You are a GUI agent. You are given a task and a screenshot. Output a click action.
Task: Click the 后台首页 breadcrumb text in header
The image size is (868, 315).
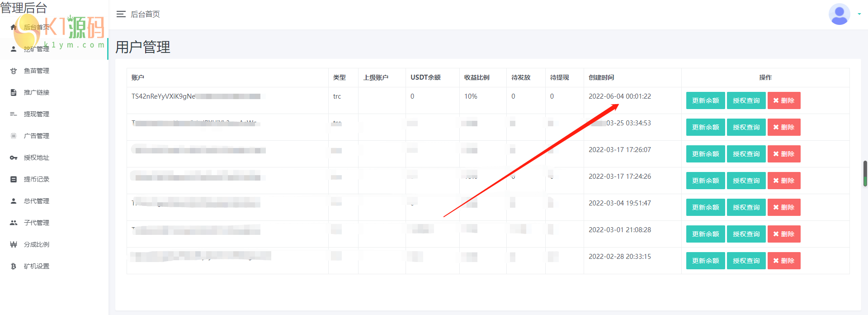145,14
